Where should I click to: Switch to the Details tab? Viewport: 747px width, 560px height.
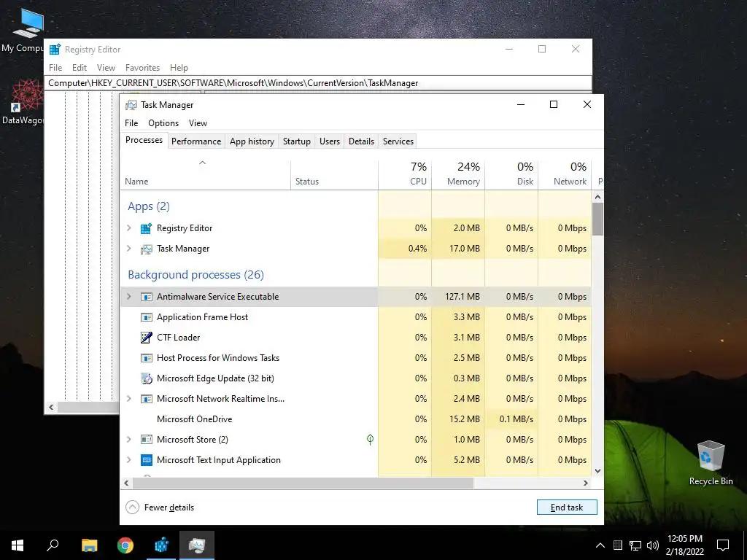tap(361, 141)
